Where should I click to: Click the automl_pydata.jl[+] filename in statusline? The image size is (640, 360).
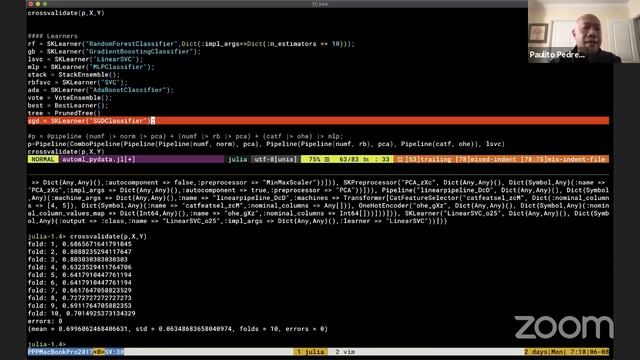(98, 159)
